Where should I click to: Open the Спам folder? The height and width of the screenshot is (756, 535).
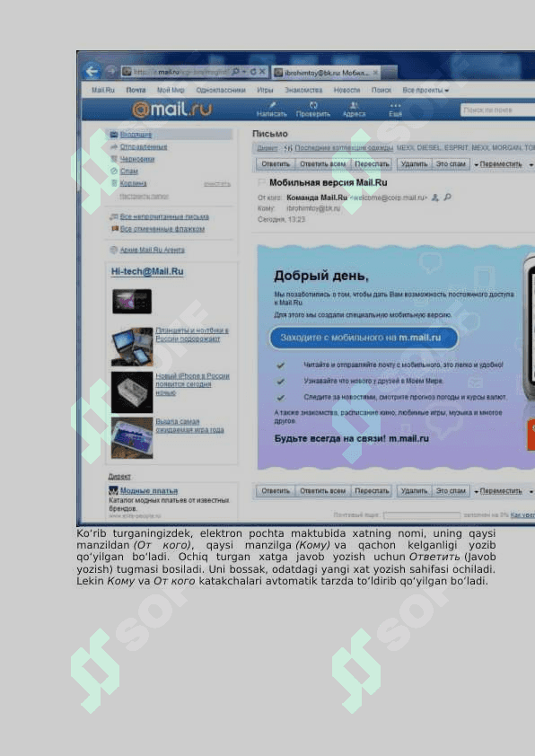(128, 171)
